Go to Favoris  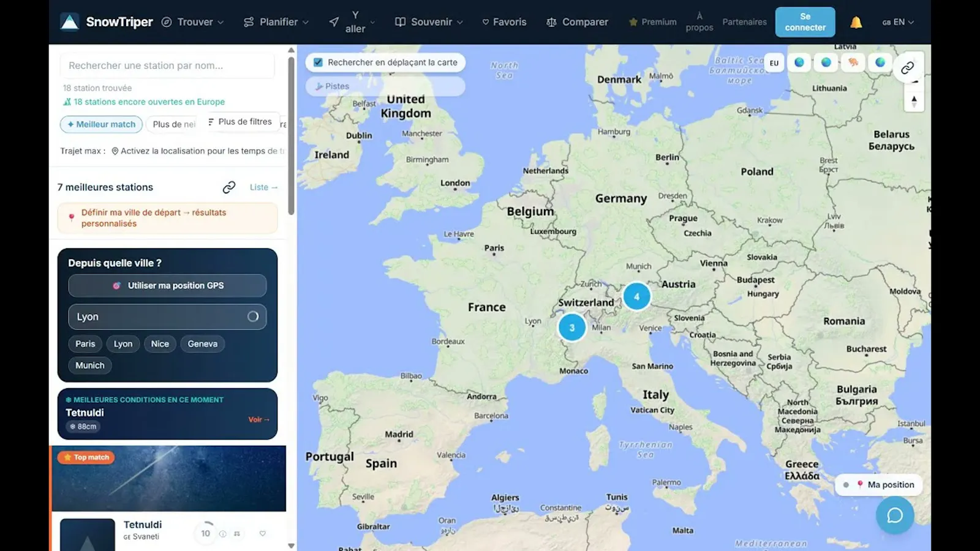coord(504,22)
